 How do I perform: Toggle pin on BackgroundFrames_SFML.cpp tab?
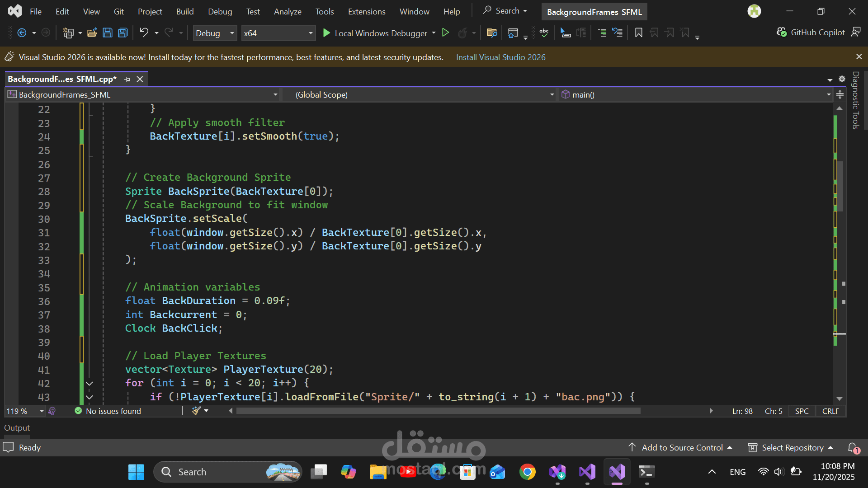(127, 79)
